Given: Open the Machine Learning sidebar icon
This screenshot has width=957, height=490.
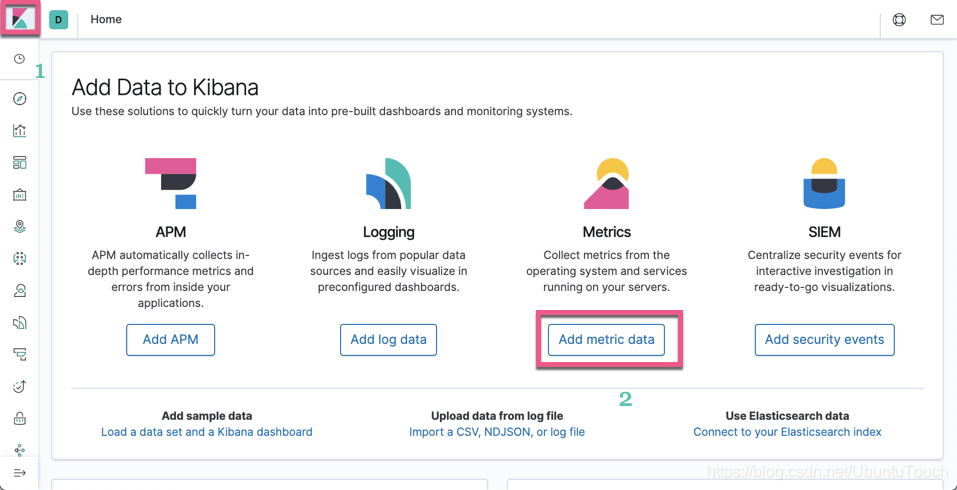Looking at the screenshot, I should pyautogui.click(x=19, y=259).
